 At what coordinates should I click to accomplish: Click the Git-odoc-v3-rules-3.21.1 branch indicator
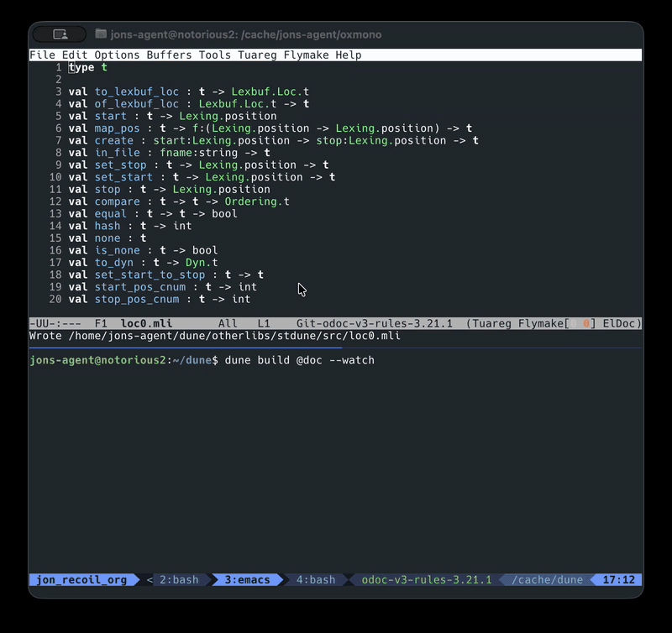coord(374,323)
